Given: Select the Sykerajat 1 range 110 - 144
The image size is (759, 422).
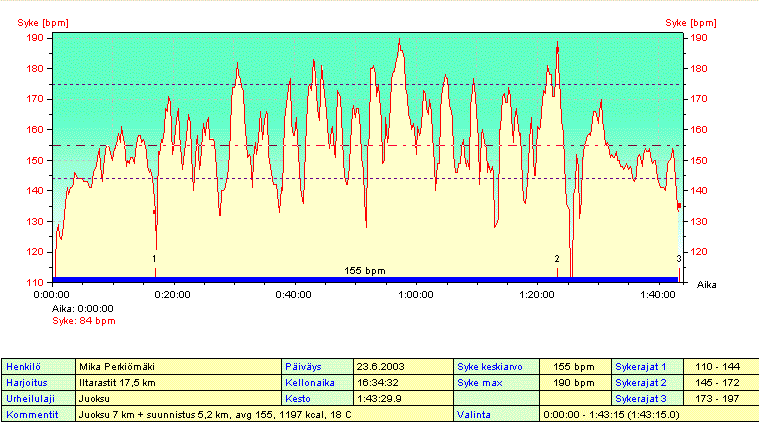Looking at the screenshot, I should tap(720, 365).
